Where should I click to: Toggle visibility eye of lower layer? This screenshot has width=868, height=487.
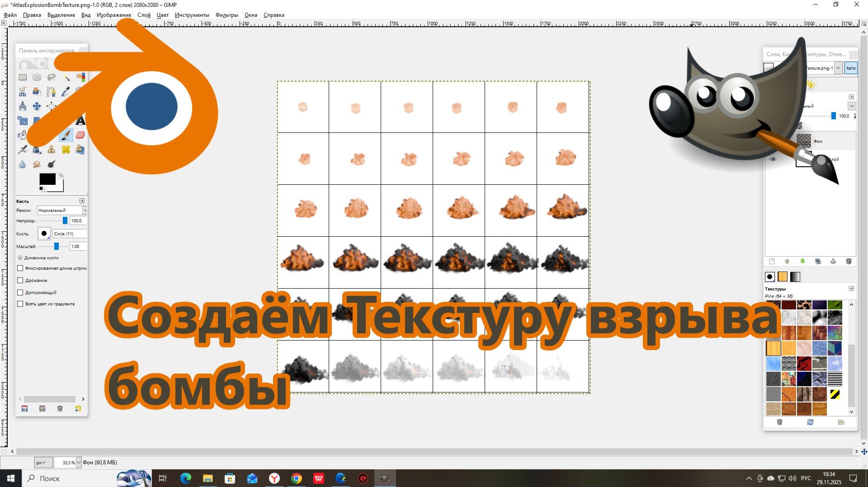coord(773,159)
